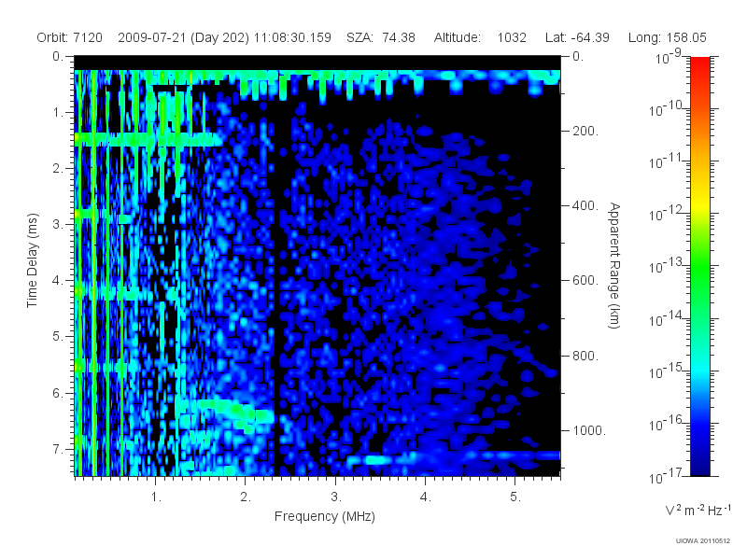Image resolution: width=747 pixels, height=560 pixels.
Task: Click the Frequency (MHz) axis label
Action: click(x=325, y=517)
